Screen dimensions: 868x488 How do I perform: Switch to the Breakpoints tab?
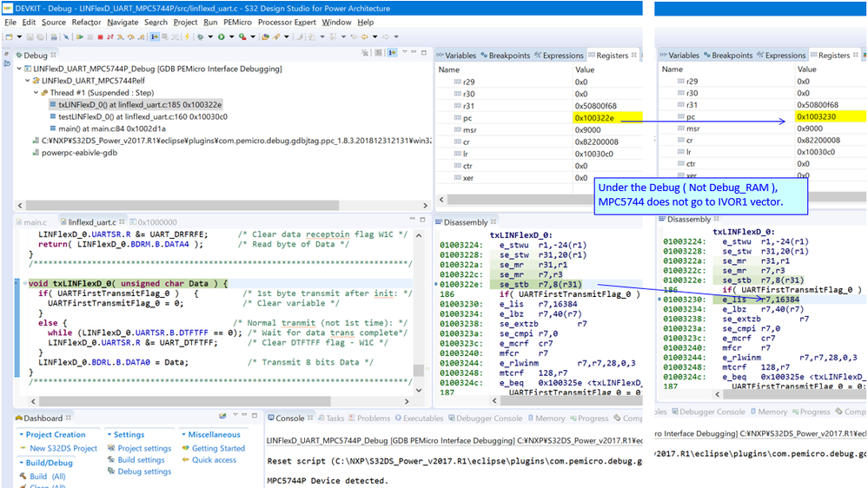click(506, 56)
